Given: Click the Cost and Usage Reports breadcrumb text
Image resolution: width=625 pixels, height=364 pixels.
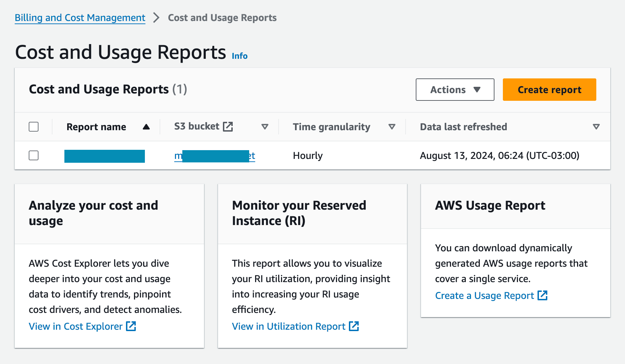Looking at the screenshot, I should [x=222, y=17].
